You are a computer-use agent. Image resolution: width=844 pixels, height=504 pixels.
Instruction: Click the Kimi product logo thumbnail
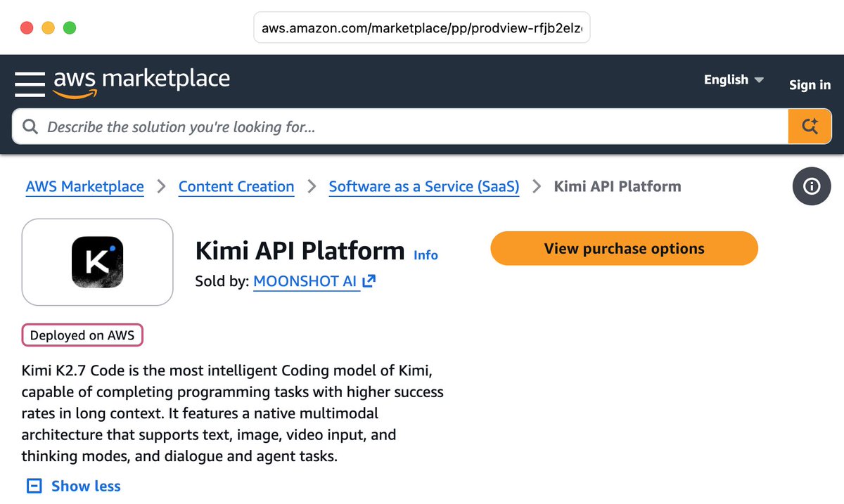click(98, 262)
